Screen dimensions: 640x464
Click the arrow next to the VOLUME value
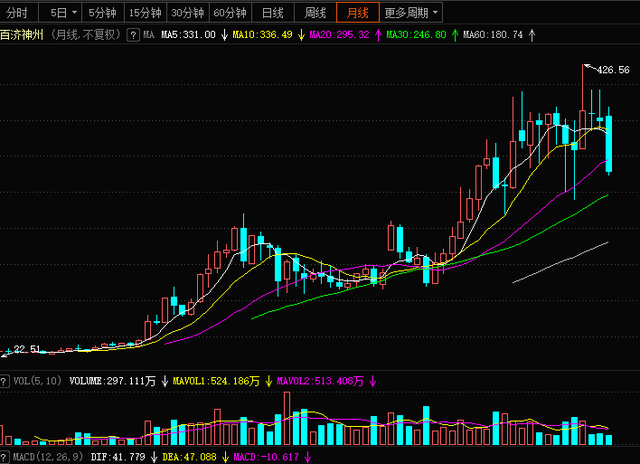click(x=164, y=381)
